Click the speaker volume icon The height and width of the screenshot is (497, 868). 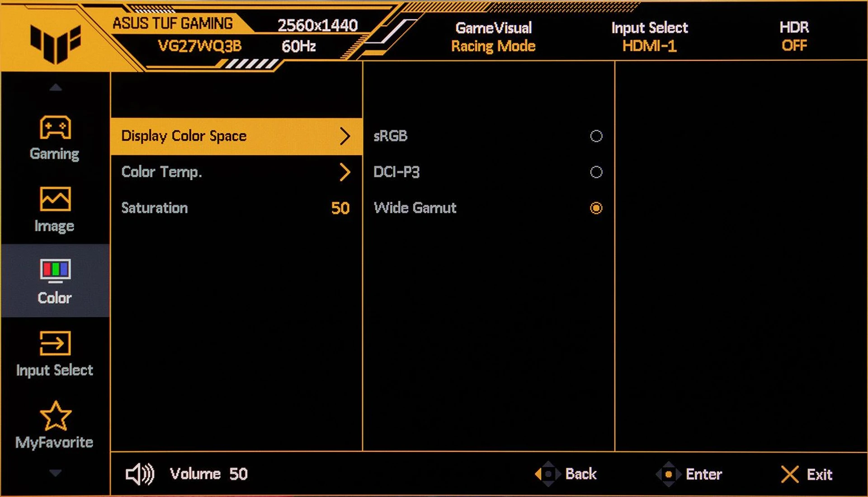140,474
